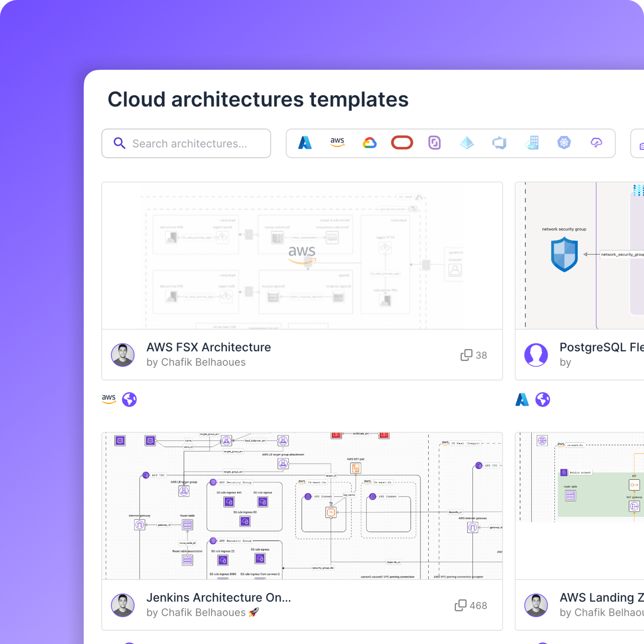Toggle the building-with-cloud provider filter
644x644 pixels.
(x=532, y=143)
